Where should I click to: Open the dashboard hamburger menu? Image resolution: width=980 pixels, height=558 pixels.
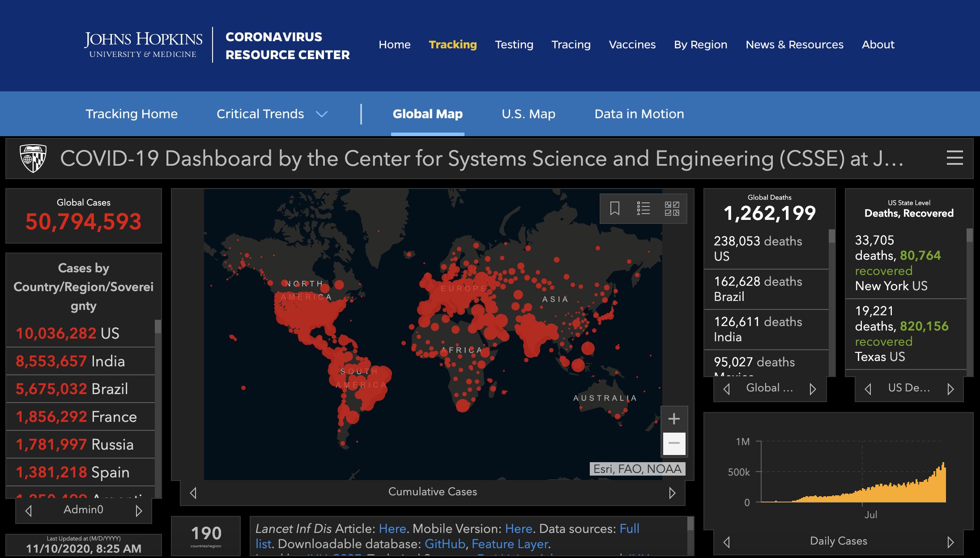point(954,158)
